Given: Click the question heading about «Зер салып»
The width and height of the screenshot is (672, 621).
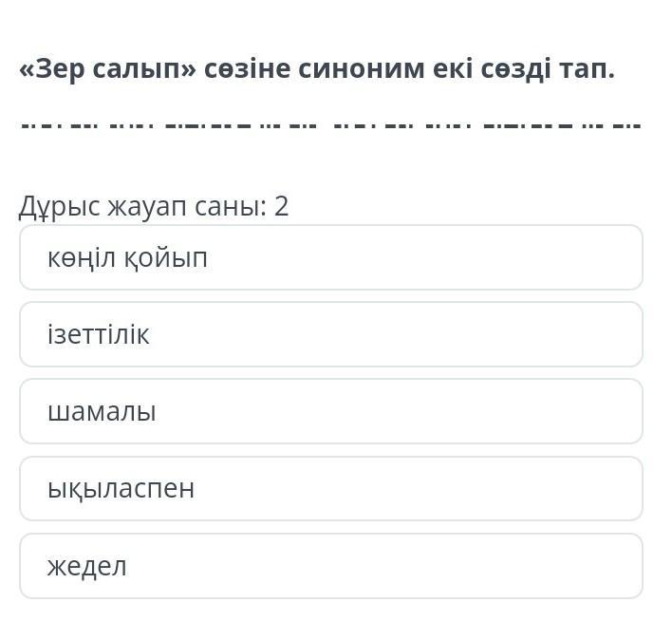Looking at the screenshot, I should point(317,69).
